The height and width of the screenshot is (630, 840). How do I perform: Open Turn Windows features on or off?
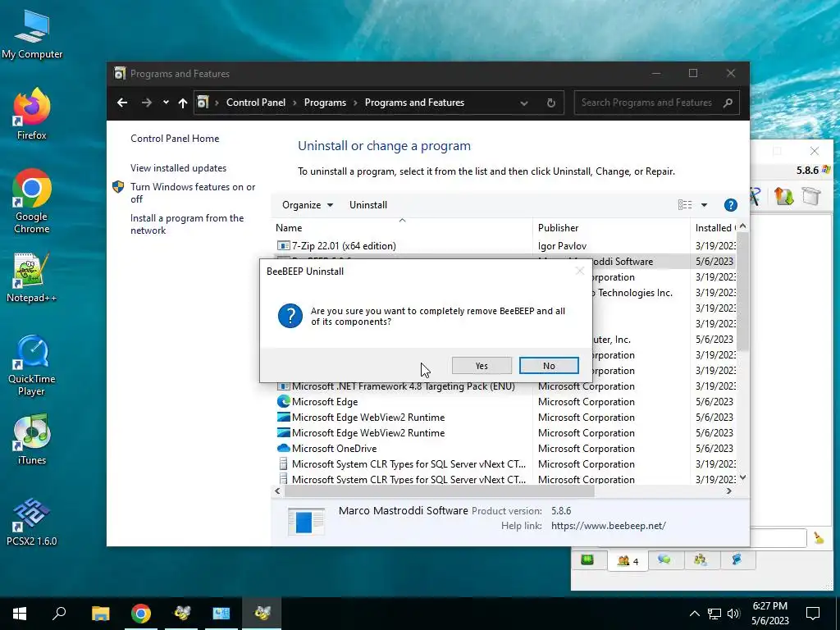(x=193, y=193)
